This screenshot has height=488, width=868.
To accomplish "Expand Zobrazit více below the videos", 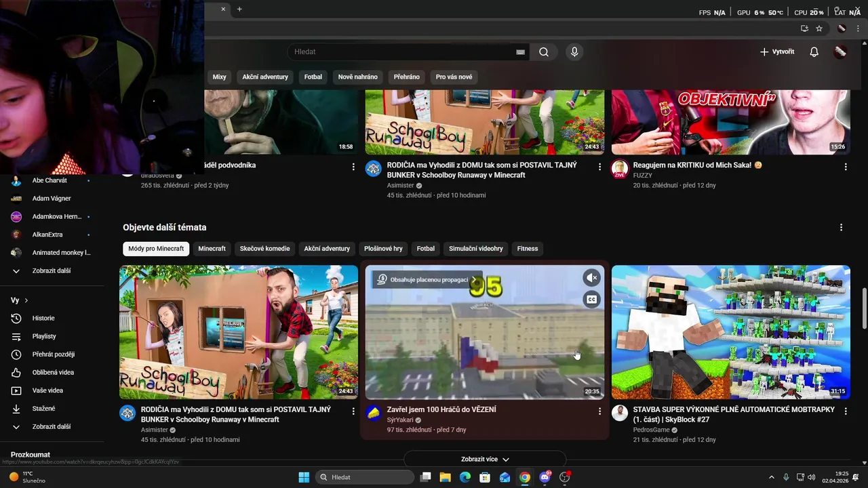I will [485, 459].
